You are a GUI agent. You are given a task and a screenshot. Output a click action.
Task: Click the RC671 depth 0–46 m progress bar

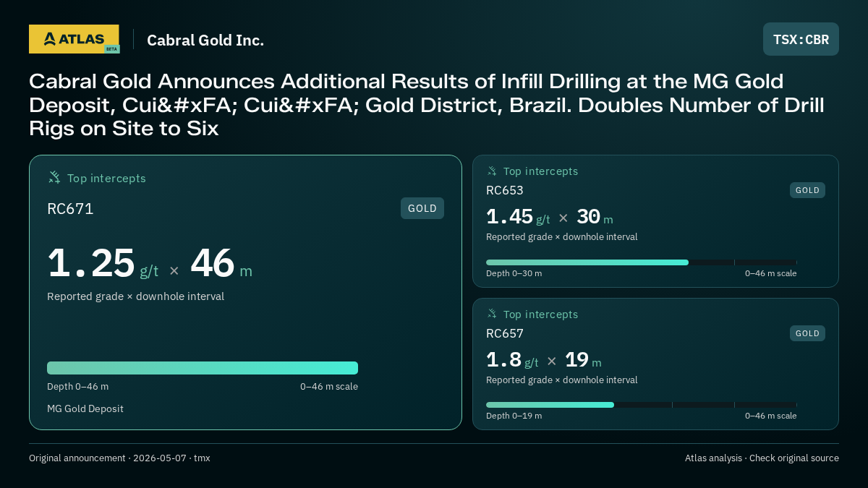[203, 368]
